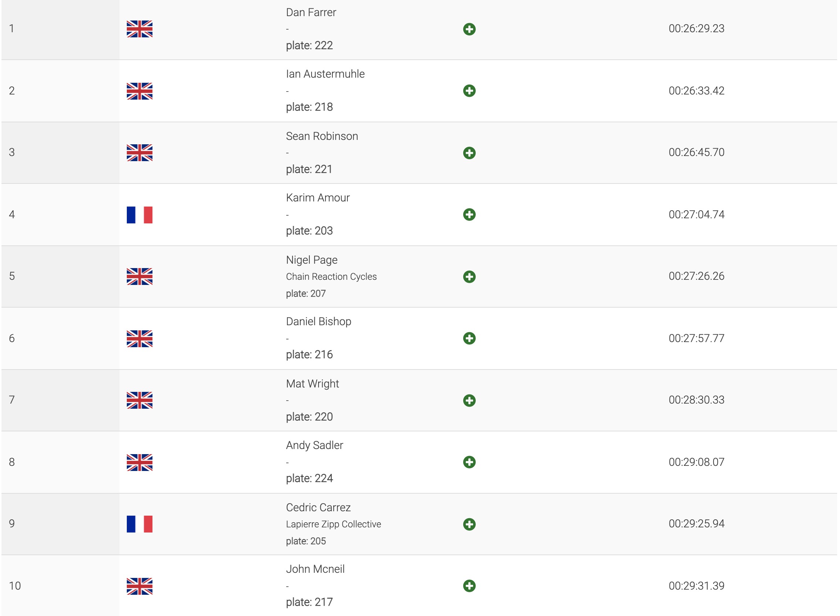The image size is (840, 616).
Task: Click green plus icon for Mat Wright
Action: point(469,401)
